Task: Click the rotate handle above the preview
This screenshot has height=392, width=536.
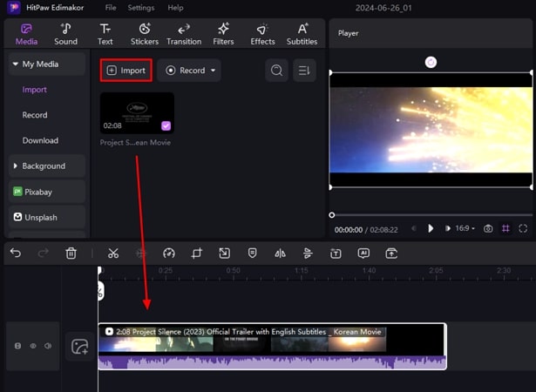Action: click(x=431, y=62)
